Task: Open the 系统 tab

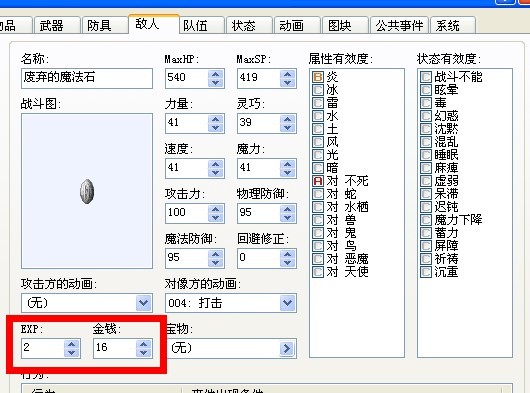Action: coord(453,25)
